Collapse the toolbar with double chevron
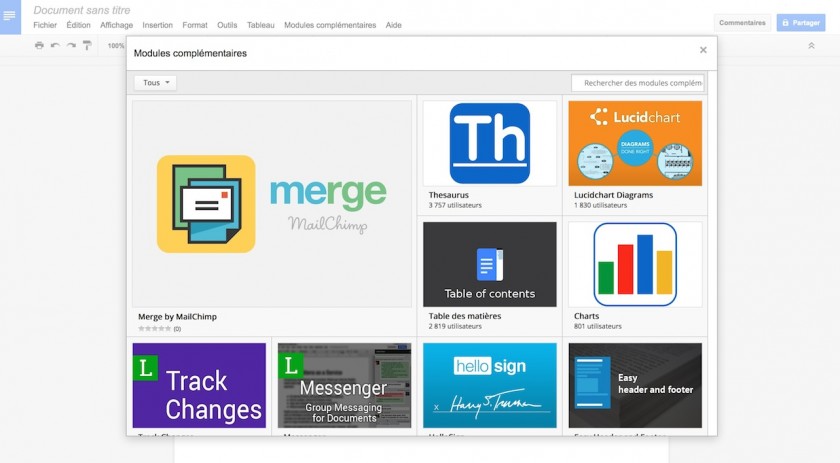 [812, 46]
